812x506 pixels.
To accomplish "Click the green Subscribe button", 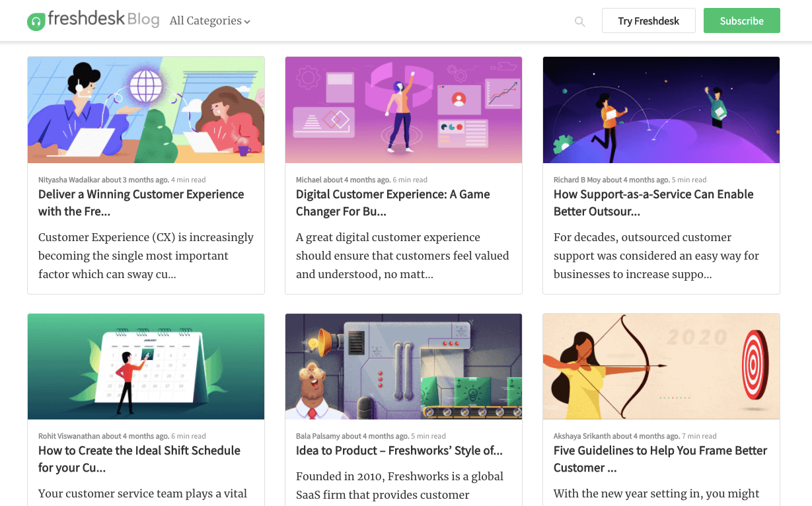I will [x=741, y=21].
